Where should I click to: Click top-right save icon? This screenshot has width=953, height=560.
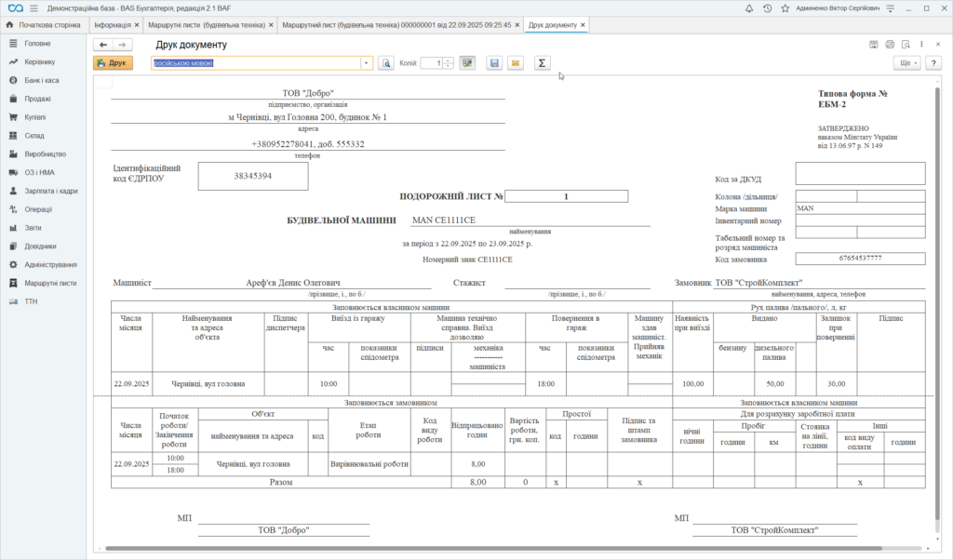point(873,45)
